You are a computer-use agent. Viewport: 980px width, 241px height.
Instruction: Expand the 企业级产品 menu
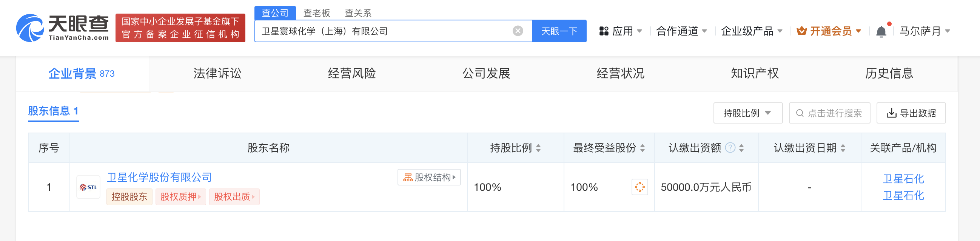pos(752,31)
